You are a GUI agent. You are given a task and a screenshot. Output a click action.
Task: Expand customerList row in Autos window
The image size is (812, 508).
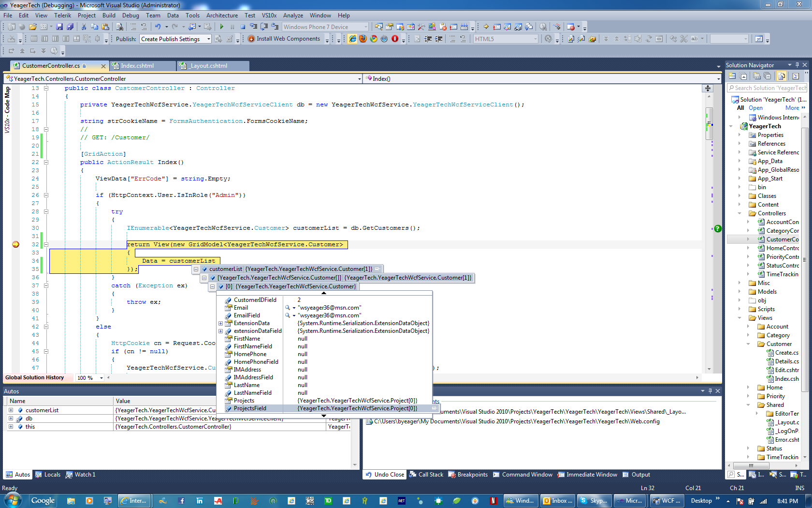pyautogui.click(x=11, y=410)
